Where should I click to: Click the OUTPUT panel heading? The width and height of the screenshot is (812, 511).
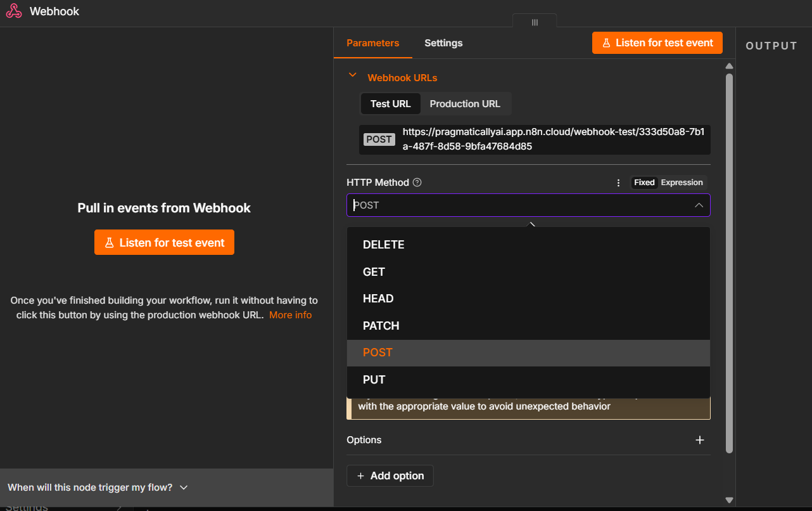(x=771, y=46)
